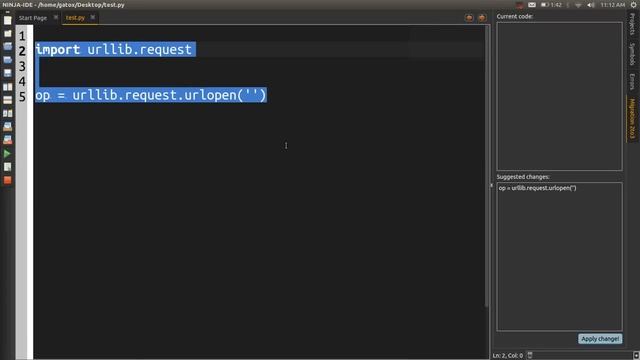Screen dimensions: 640x360
Task: Click inside the Current code box
Action: [x=559, y=96]
